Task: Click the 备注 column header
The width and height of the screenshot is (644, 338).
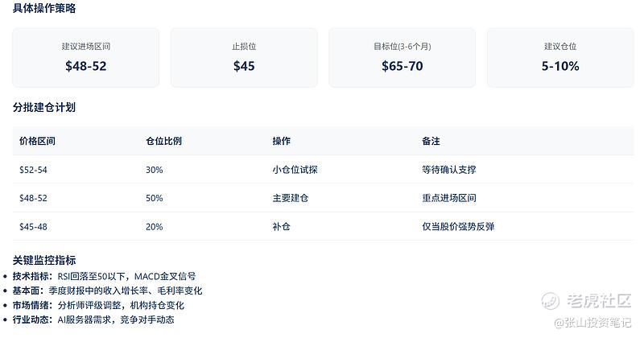Action: [431, 141]
